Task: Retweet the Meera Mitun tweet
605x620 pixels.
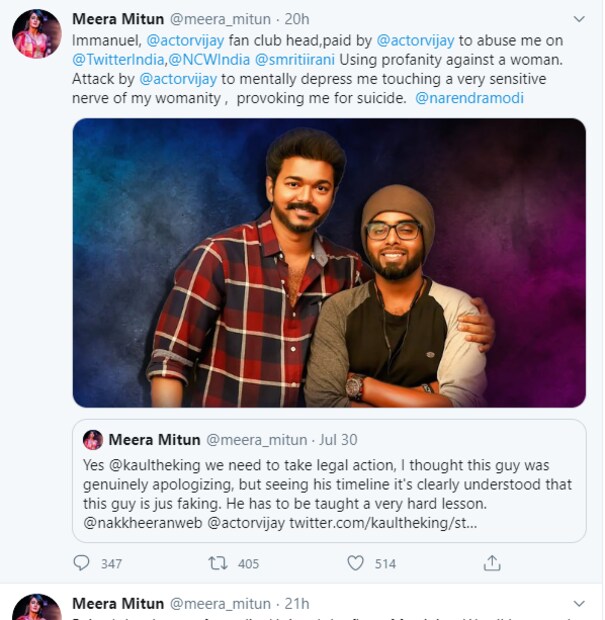Action: 217,563
